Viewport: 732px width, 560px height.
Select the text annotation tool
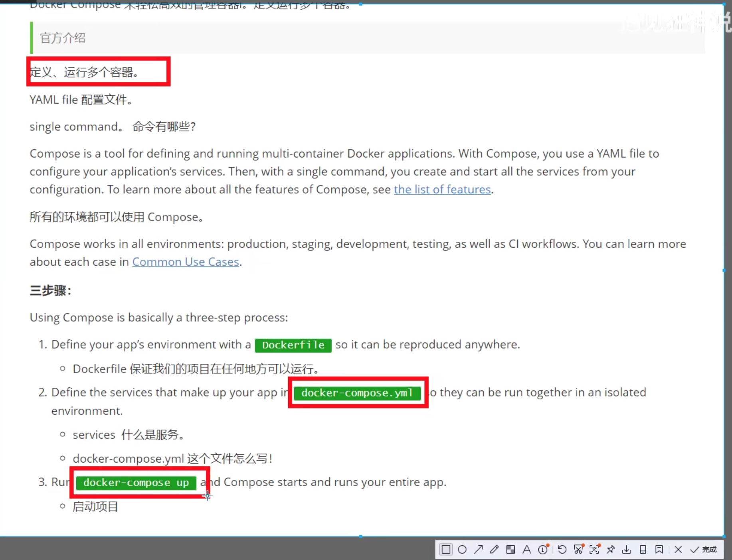point(527,550)
